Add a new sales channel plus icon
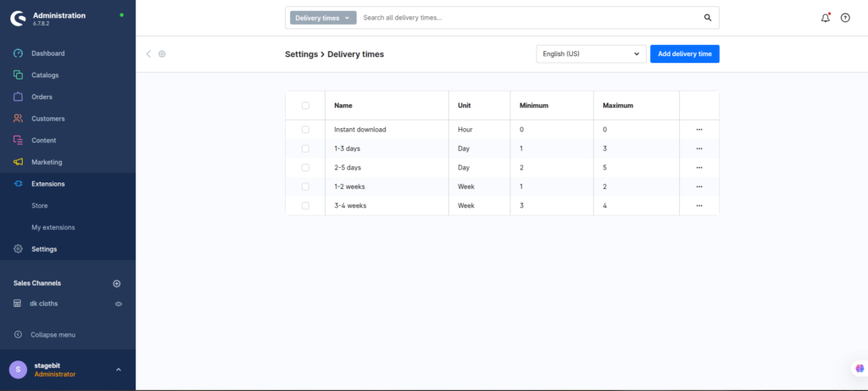The height and width of the screenshot is (391, 868). point(117,283)
